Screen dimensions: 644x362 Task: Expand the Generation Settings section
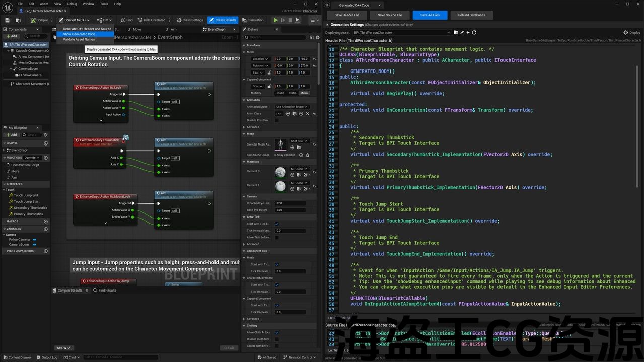click(x=327, y=25)
